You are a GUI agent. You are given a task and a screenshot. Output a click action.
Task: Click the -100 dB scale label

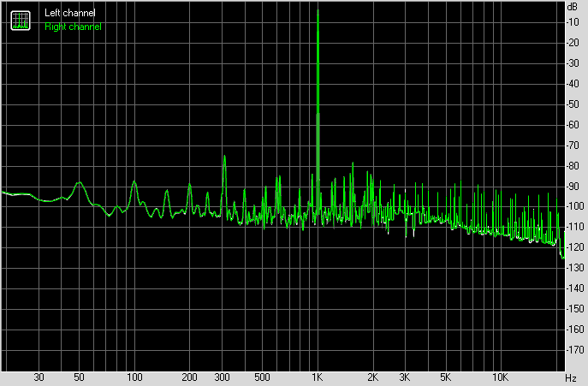[575, 206]
